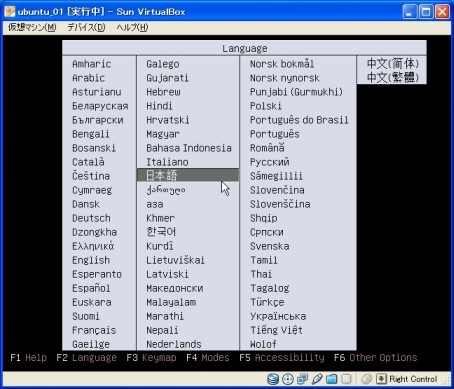The height and width of the screenshot is (389, 454).
Task: Click F2 Language option
Action: click(x=86, y=358)
